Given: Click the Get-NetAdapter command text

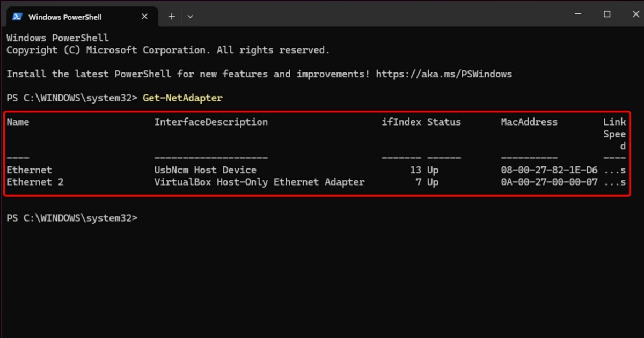Looking at the screenshot, I should pyautogui.click(x=182, y=98).
